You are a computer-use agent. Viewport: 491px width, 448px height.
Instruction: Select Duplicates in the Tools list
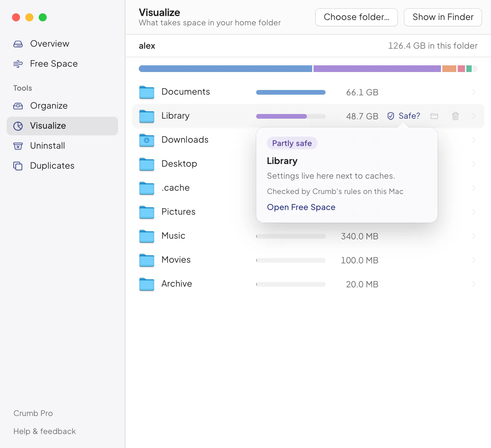[62, 166]
